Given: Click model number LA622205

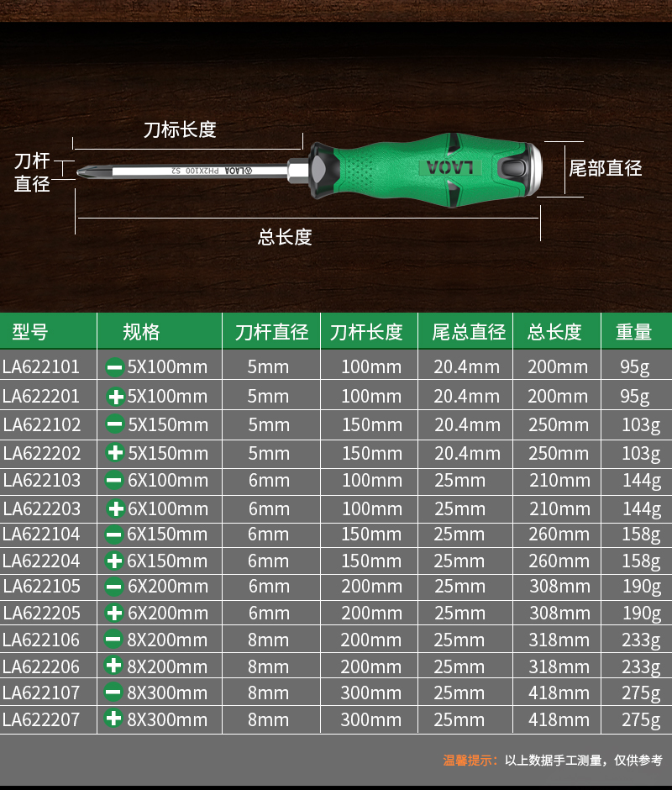Looking at the screenshot, I should pyautogui.click(x=42, y=614).
